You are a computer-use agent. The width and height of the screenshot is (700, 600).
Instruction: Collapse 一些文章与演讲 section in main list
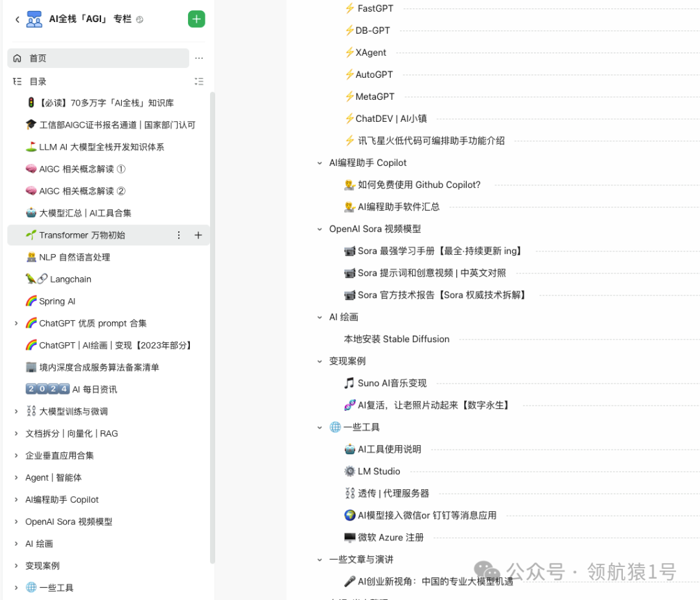[x=320, y=559]
